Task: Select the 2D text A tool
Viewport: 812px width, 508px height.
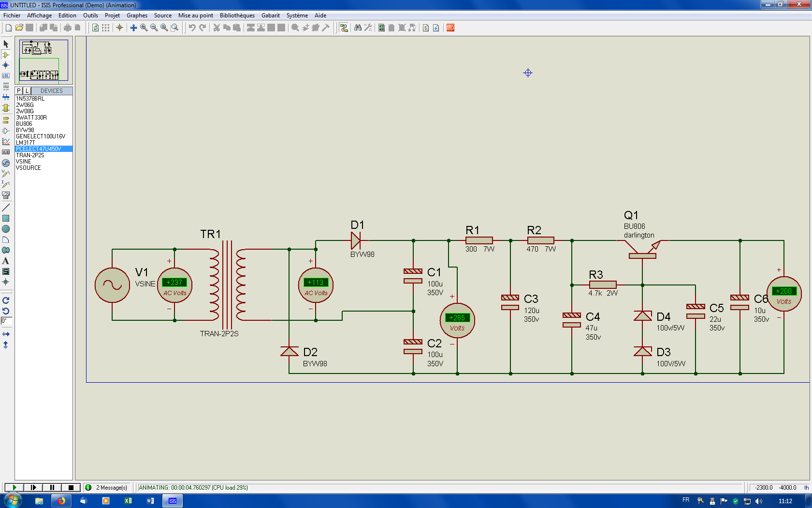Action: point(6,261)
